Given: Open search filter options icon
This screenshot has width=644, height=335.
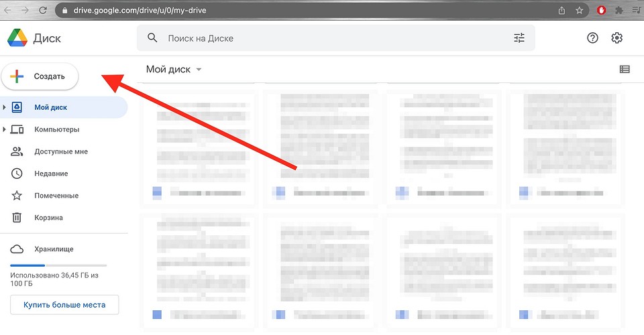Looking at the screenshot, I should pyautogui.click(x=519, y=38).
